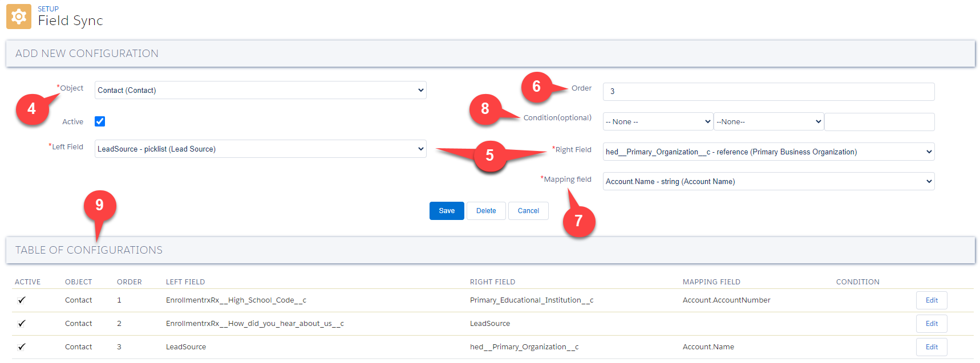Click the Setup gear icon
Screen dimensions: 980x363
19,17
